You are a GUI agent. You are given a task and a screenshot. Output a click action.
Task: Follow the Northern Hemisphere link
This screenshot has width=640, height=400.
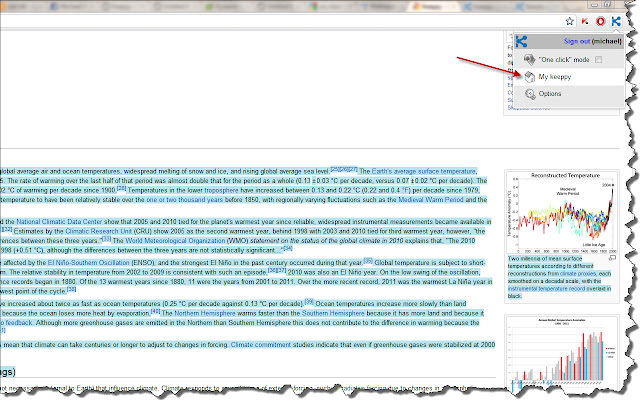point(205,313)
